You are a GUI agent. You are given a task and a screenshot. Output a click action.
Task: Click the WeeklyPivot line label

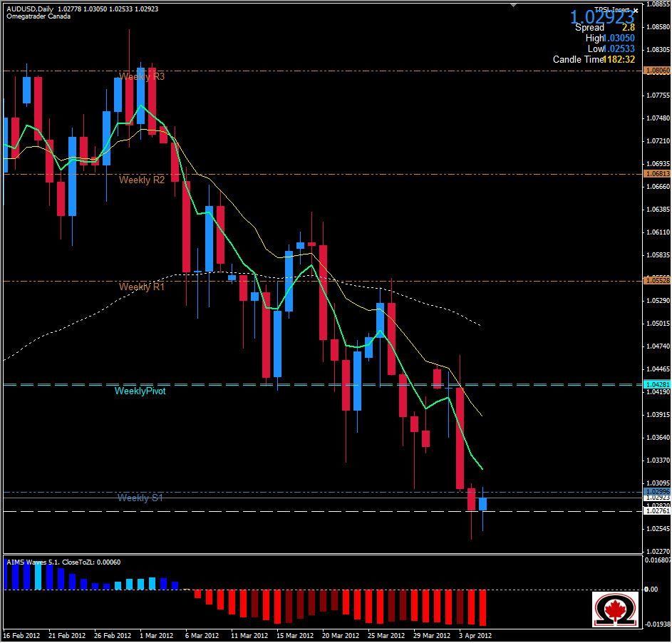pos(140,391)
